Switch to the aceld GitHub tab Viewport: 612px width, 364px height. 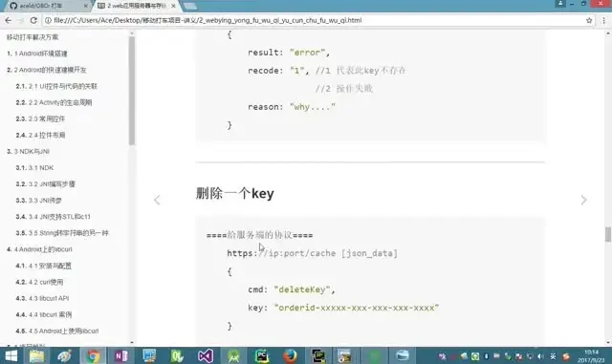click(x=47, y=6)
